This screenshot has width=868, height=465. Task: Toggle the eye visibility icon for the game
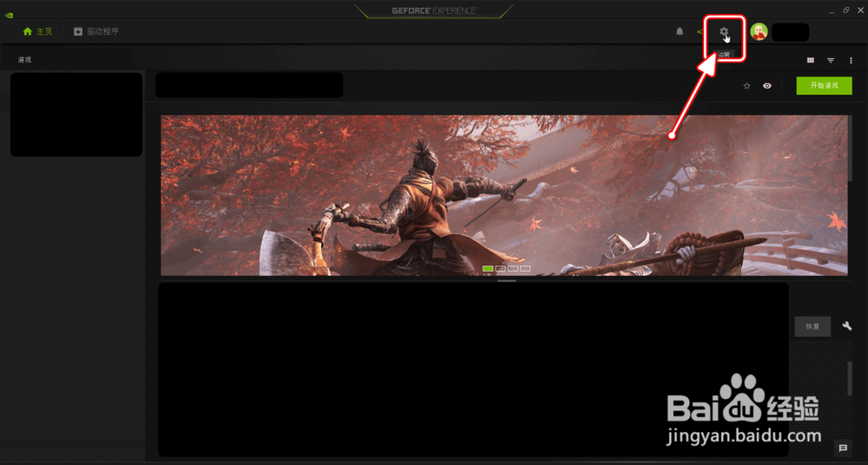point(767,86)
